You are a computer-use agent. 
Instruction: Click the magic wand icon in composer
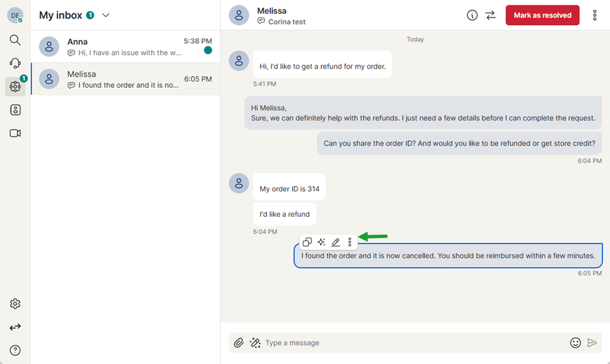tap(255, 343)
